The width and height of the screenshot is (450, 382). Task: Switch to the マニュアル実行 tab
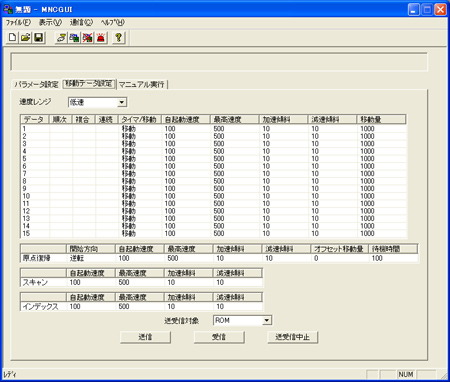pos(142,84)
